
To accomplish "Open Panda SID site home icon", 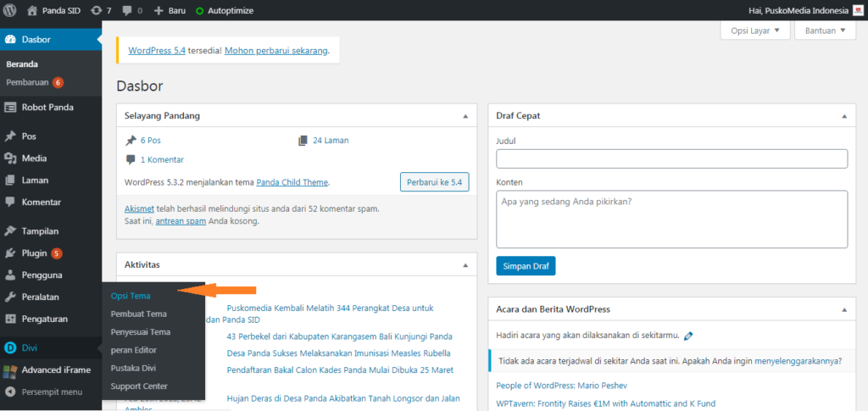I will (x=32, y=10).
